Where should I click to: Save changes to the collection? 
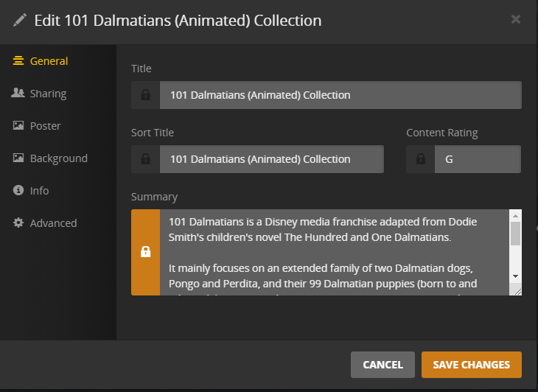click(x=472, y=365)
